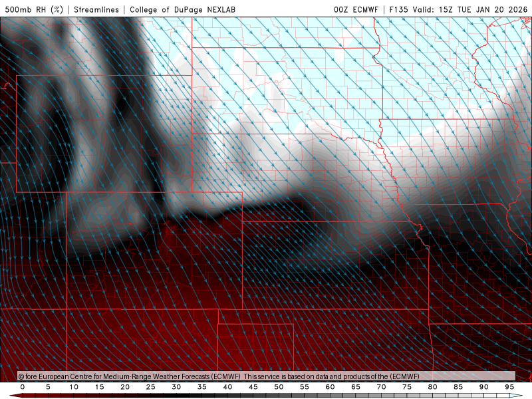Select the "50" color scale value

tap(279, 387)
